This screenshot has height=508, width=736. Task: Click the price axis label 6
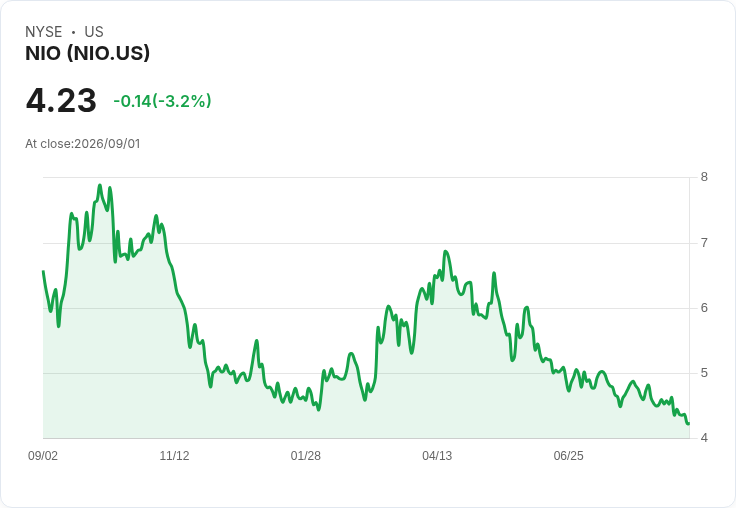tap(704, 308)
